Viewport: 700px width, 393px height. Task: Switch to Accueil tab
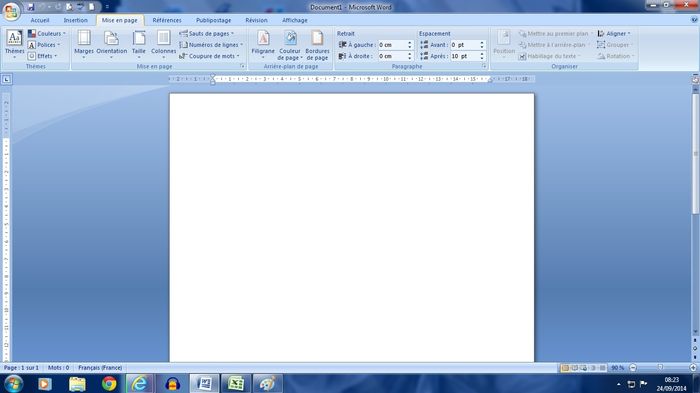[x=40, y=20]
